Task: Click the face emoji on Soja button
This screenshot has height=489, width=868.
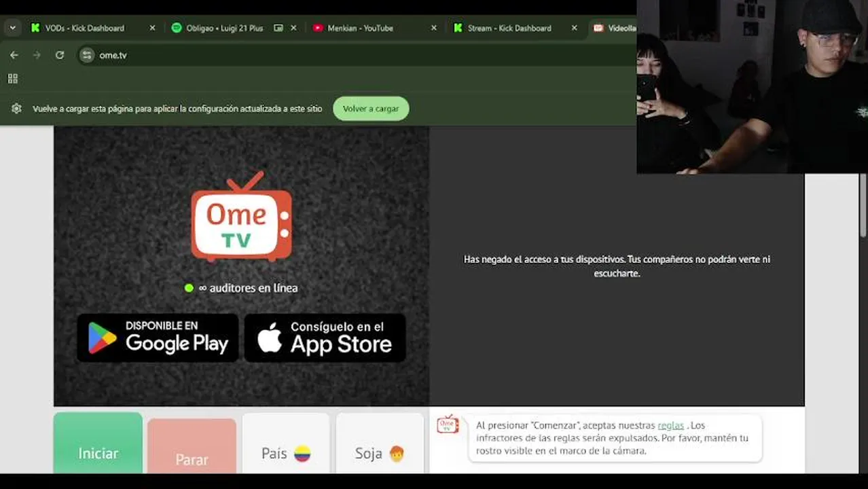Action: (x=397, y=454)
